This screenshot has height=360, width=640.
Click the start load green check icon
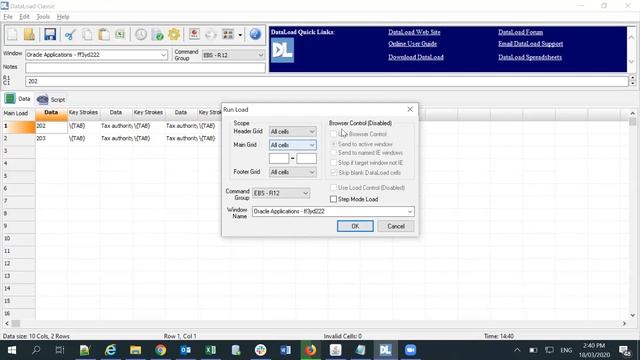point(158,35)
